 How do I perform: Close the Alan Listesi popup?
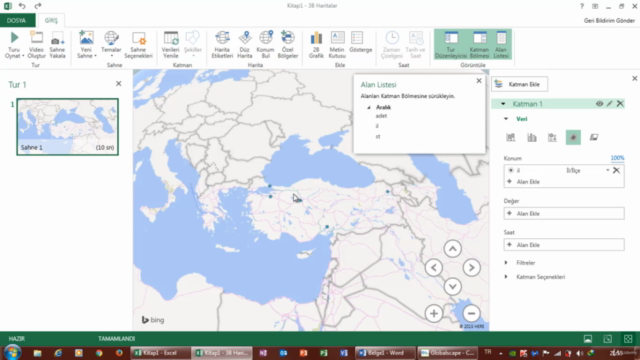click(x=479, y=81)
